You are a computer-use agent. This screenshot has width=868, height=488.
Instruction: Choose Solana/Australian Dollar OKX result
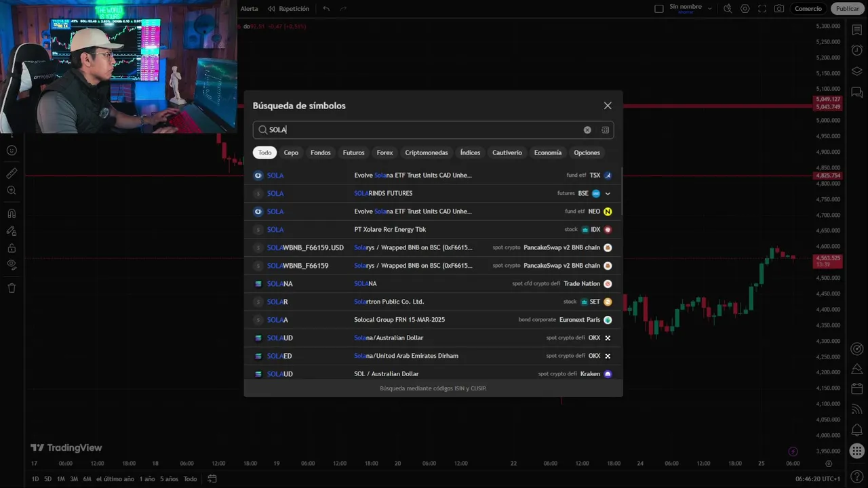tap(433, 338)
